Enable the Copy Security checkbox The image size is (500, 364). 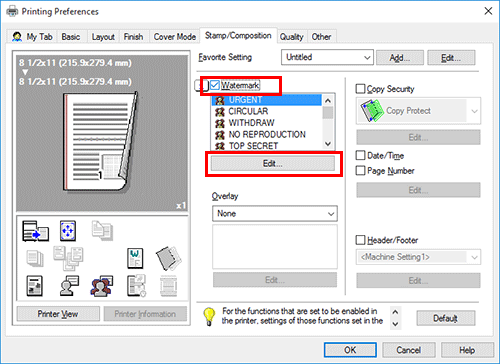point(360,89)
